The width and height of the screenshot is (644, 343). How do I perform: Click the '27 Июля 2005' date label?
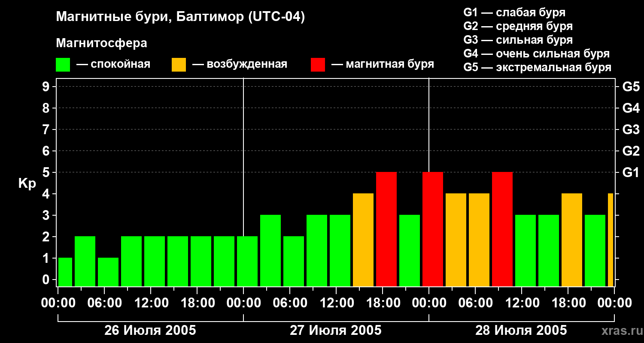(x=336, y=331)
